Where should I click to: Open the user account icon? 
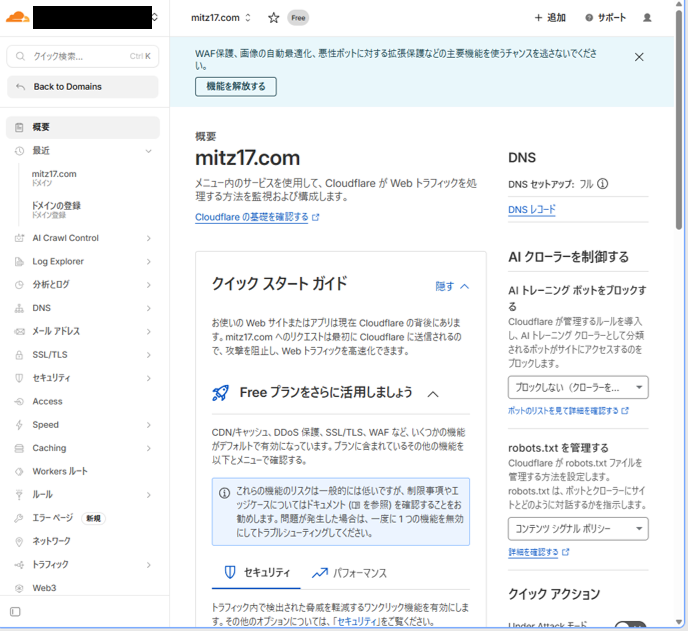[647, 18]
